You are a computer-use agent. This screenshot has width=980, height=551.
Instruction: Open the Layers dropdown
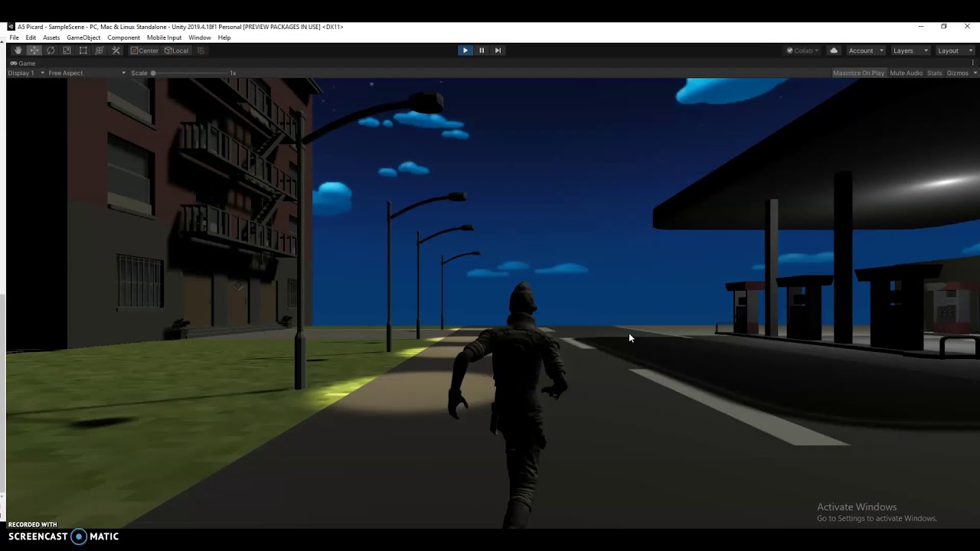[x=910, y=51]
